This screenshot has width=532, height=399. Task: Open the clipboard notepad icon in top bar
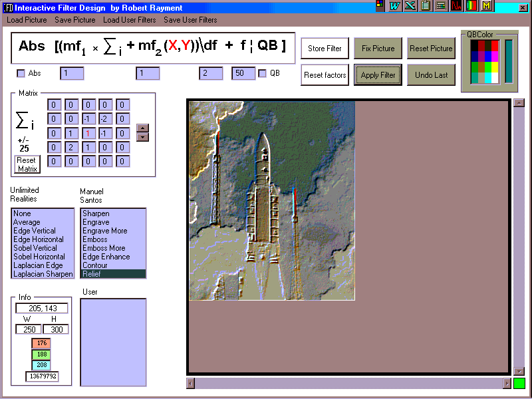(425, 6)
